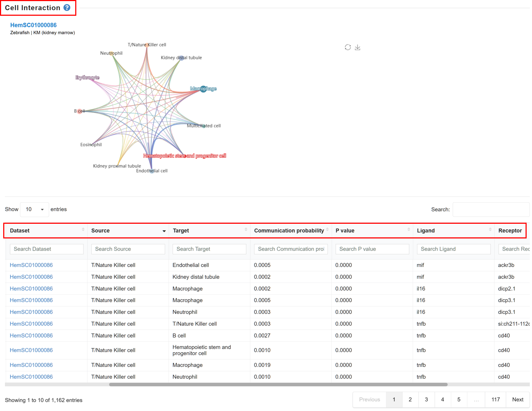The width and height of the screenshot is (532, 411).
Task: Go to page 2 of results
Action: (410, 400)
